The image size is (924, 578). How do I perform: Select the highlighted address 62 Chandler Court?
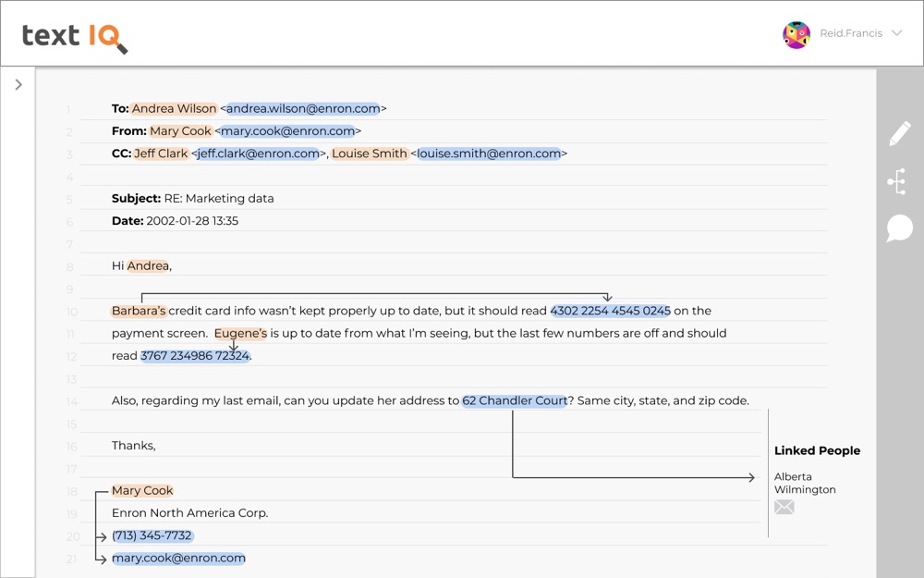515,400
